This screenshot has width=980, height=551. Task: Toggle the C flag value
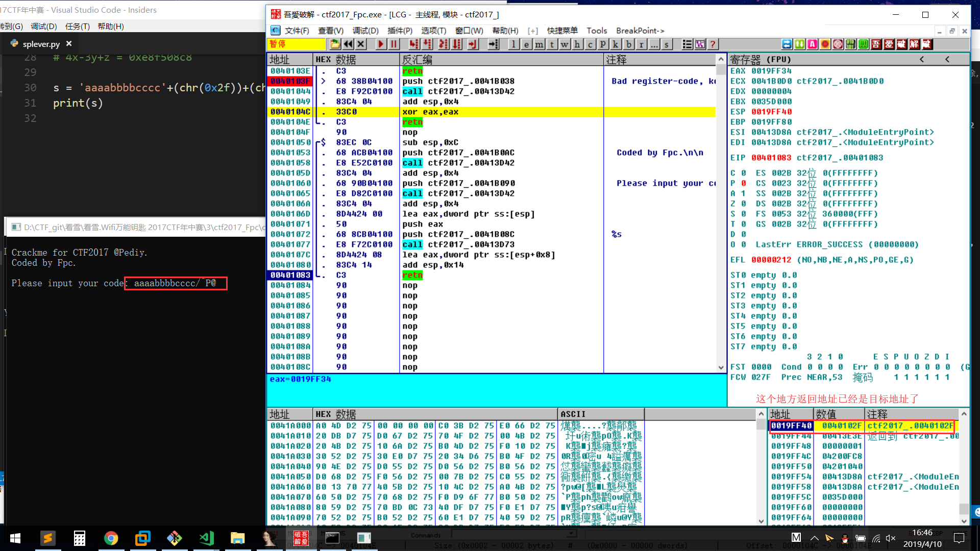pyautogui.click(x=743, y=173)
